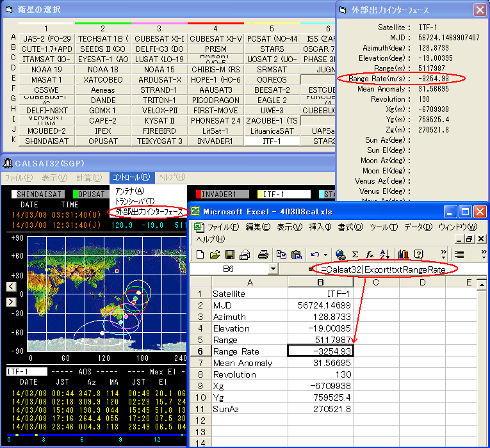Open Excel's 挿入(I) menu
This screenshot has width=490, height=448.
click(320, 227)
